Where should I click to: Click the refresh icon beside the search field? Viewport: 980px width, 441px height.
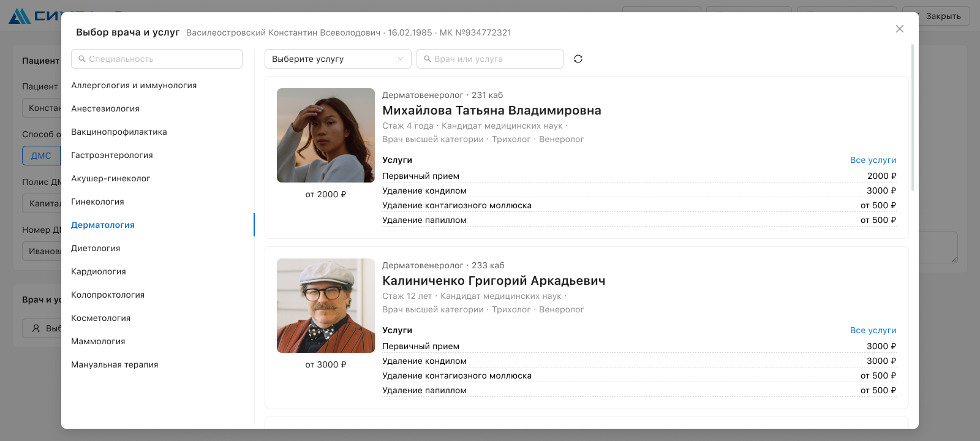pos(578,59)
